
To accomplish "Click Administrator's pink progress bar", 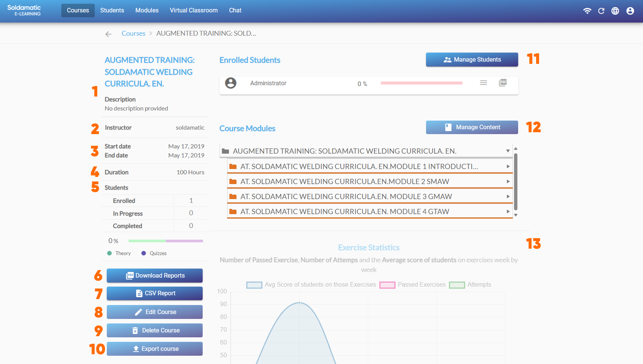I will point(421,83).
